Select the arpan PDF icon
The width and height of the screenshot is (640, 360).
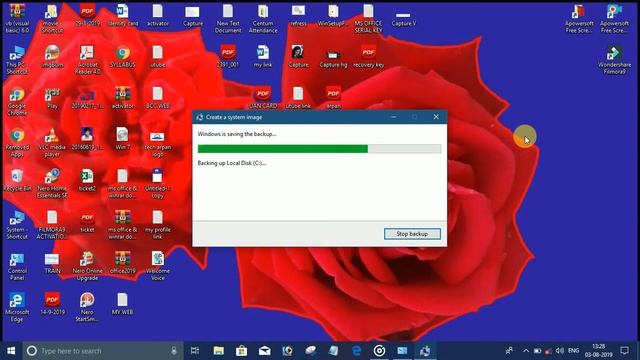(333, 98)
